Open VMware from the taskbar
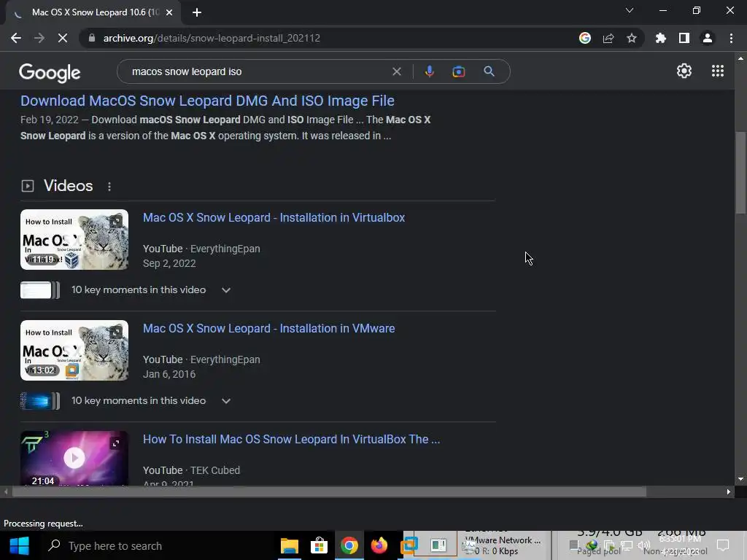747x560 pixels. pyautogui.click(x=409, y=545)
